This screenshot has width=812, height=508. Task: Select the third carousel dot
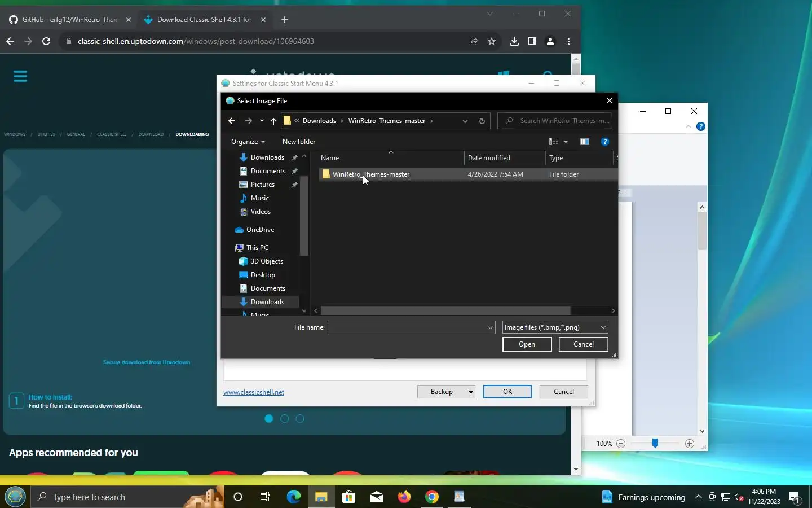[300, 419]
